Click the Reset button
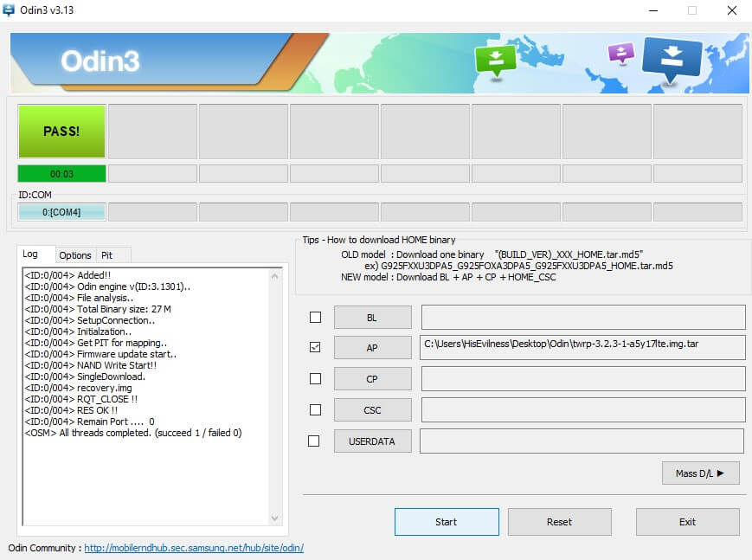The width and height of the screenshot is (752, 560). (x=560, y=522)
